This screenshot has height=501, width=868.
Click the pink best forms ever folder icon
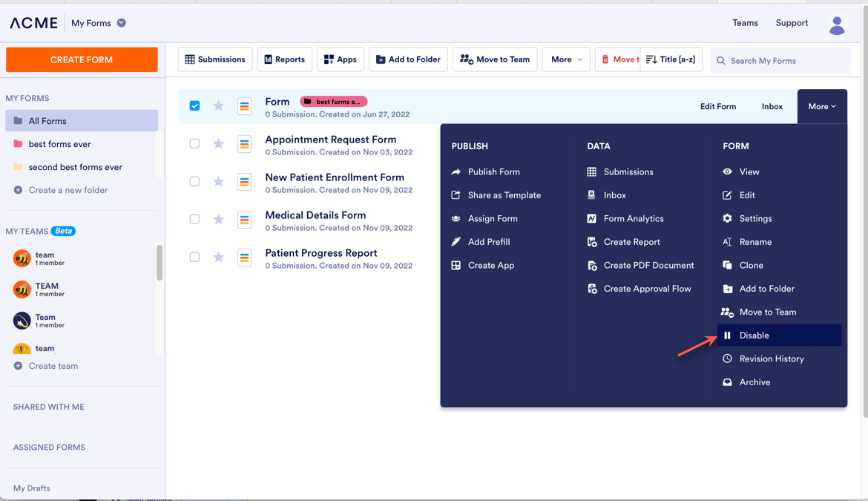click(18, 144)
